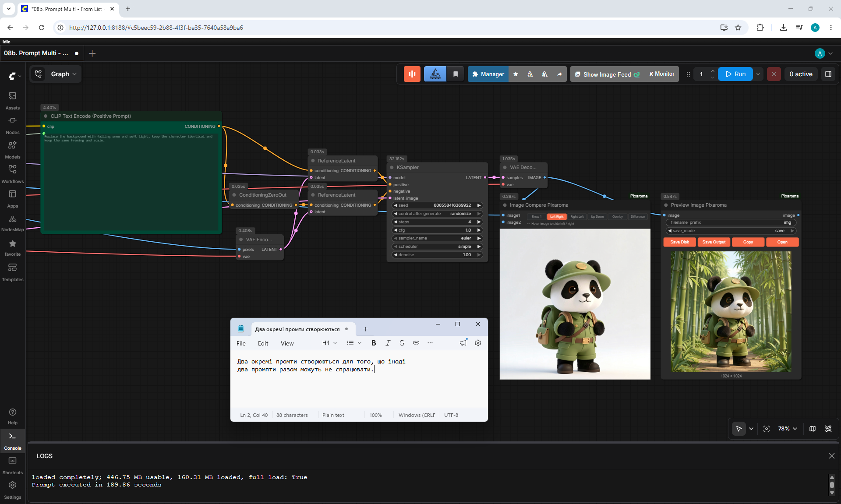Viewport: 841px width, 504px height.
Task: Click the steps value slider in KSampler
Action: (437, 222)
